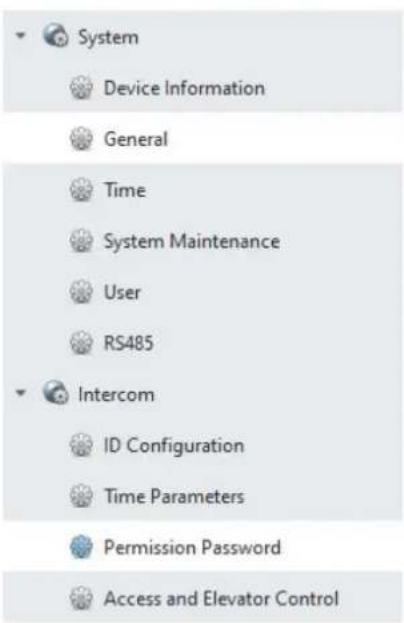Open the Time settings entry
Screen dimensions: 404x623
[x=202, y=190]
